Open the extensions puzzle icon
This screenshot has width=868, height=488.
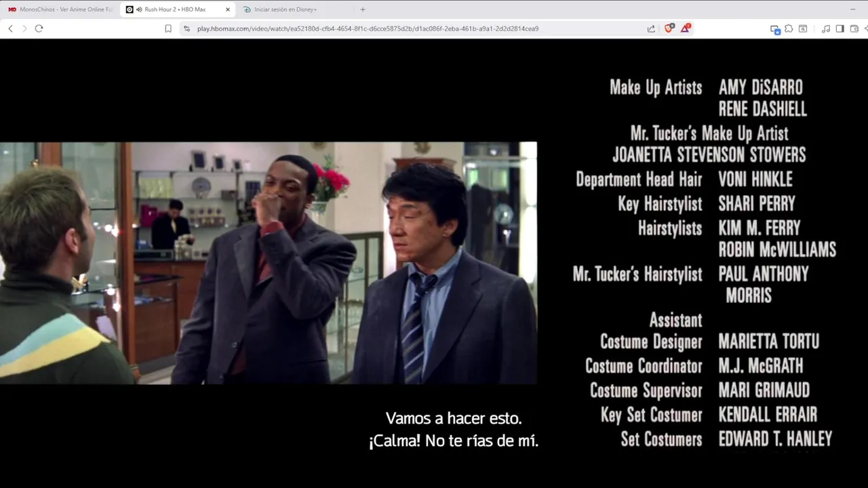pos(789,28)
